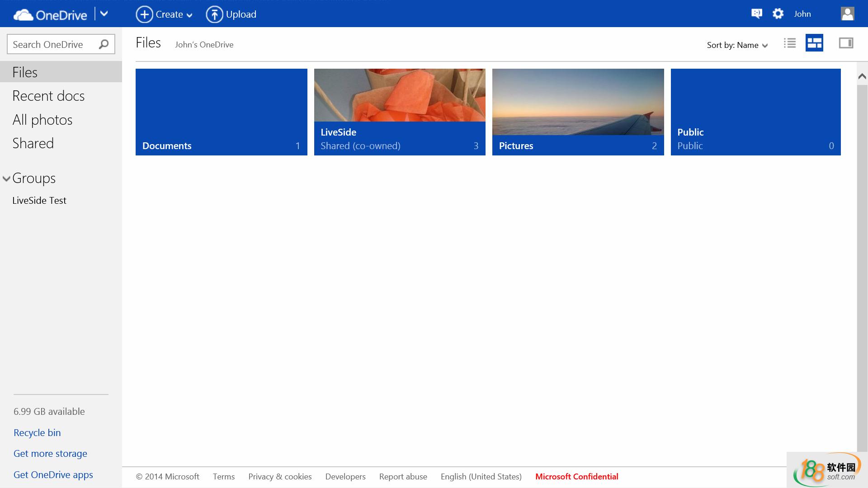This screenshot has width=868, height=488.
Task: Click the user profile avatar
Action: [x=848, y=14]
